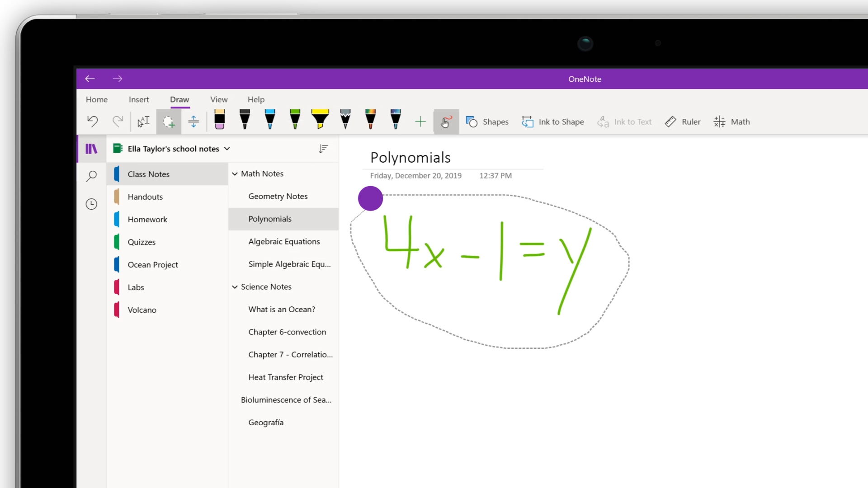Click the Draw ribbon tab
This screenshot has width=868, height=488.
[179, 99]
